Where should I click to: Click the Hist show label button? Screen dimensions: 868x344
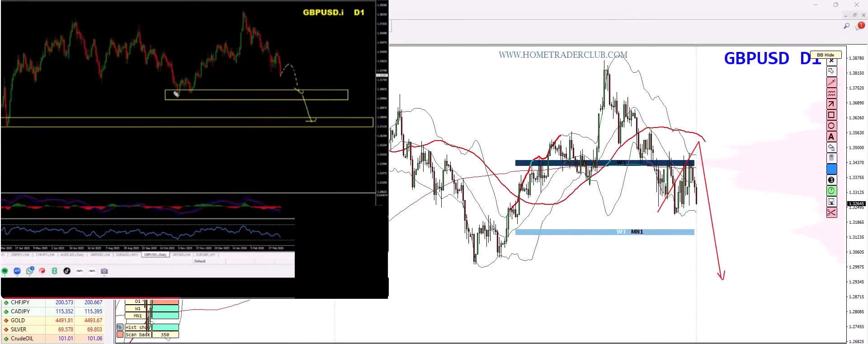point(138,327)
